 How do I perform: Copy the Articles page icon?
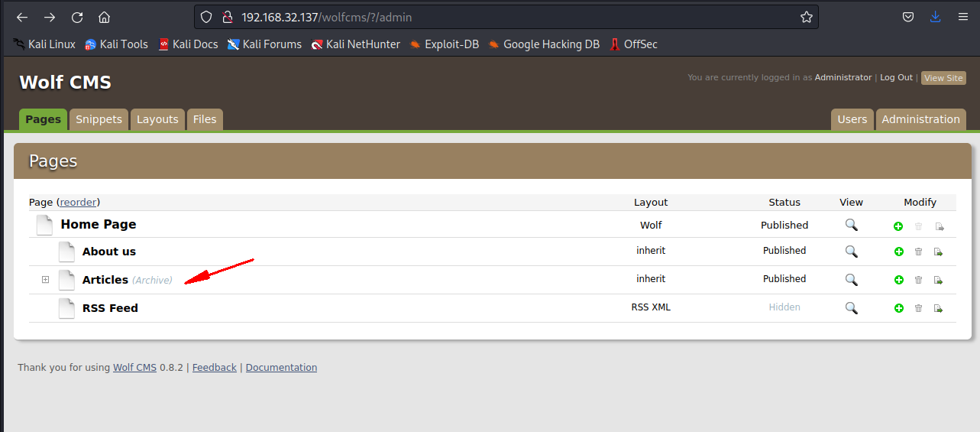click(x=939, y=280)
